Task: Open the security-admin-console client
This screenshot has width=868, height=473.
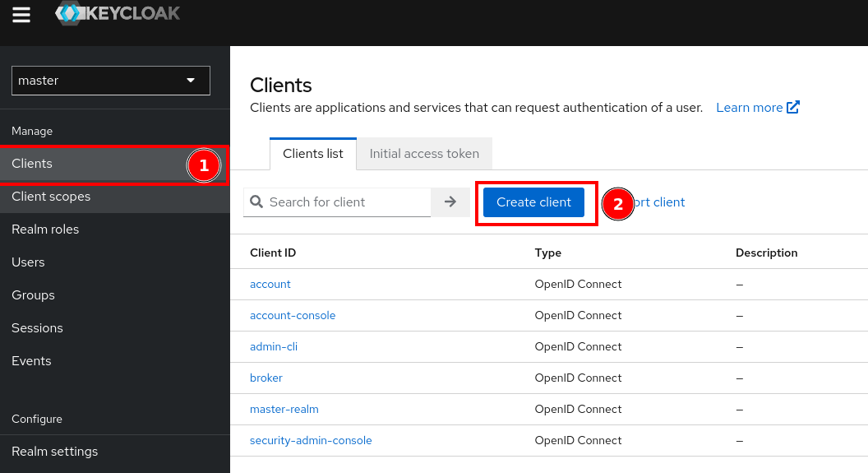Action: coord(311,441)
